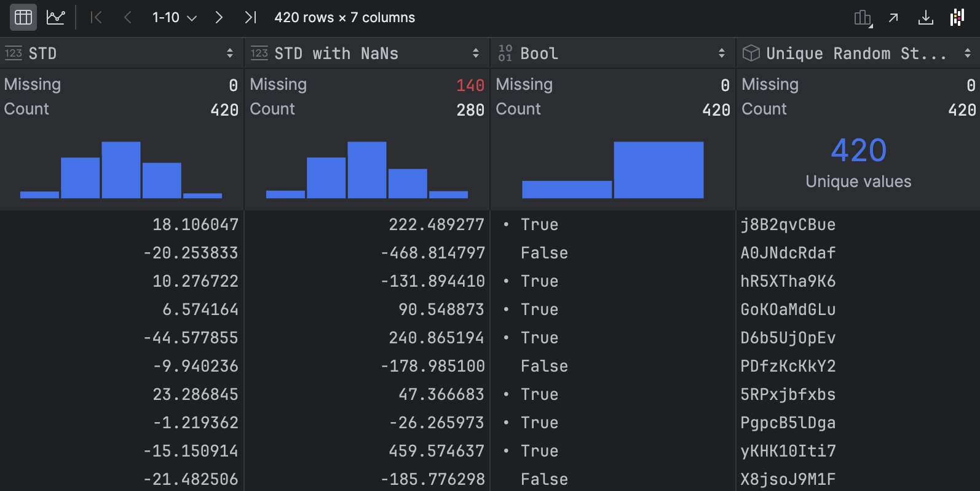Viewport: 980px width, 491px height.
Task: Click the Bool column header
Action: point(613,54)
